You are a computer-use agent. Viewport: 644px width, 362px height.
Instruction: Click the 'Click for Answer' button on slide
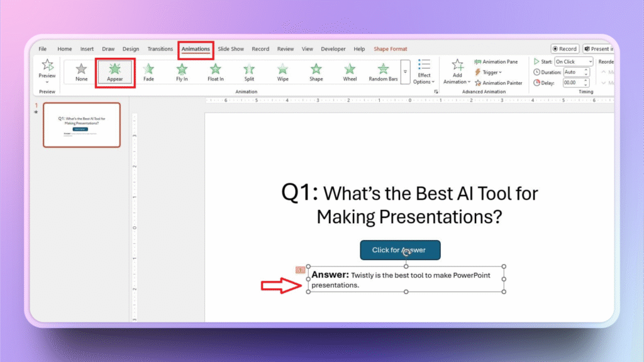(400, 250)
